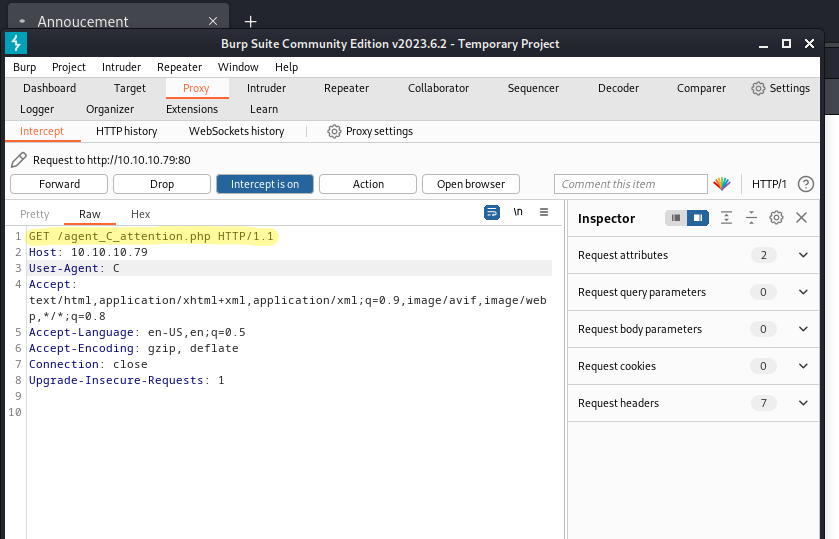Expand all Inspector sections icon
This screenshot has height=539, width=839.
coord(727,218)
